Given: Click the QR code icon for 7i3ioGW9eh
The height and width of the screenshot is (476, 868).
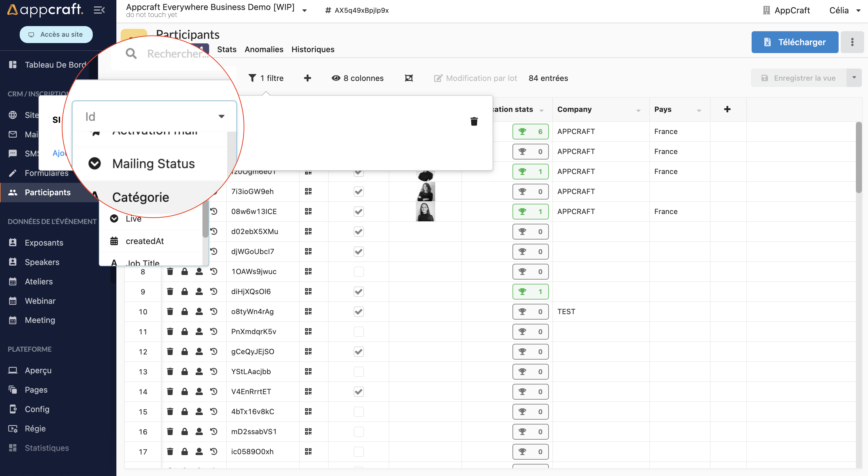Looking at the screenshot, I should (x=308, y=192).
